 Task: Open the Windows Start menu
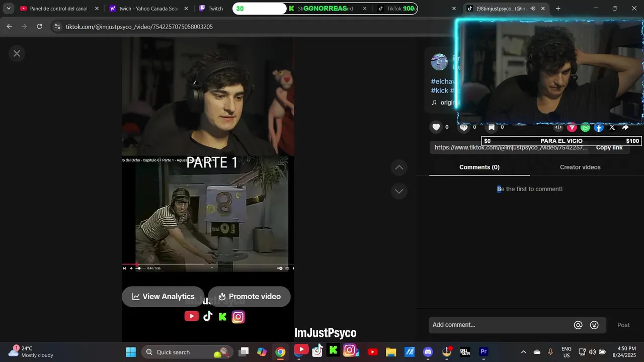[131, 352]
